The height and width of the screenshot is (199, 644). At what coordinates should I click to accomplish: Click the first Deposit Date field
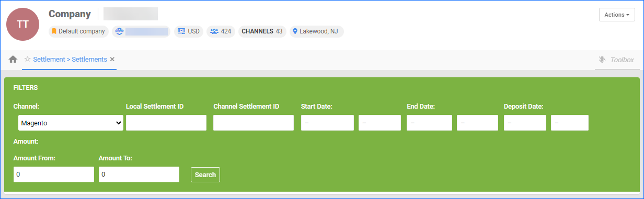tap(525, 123)
